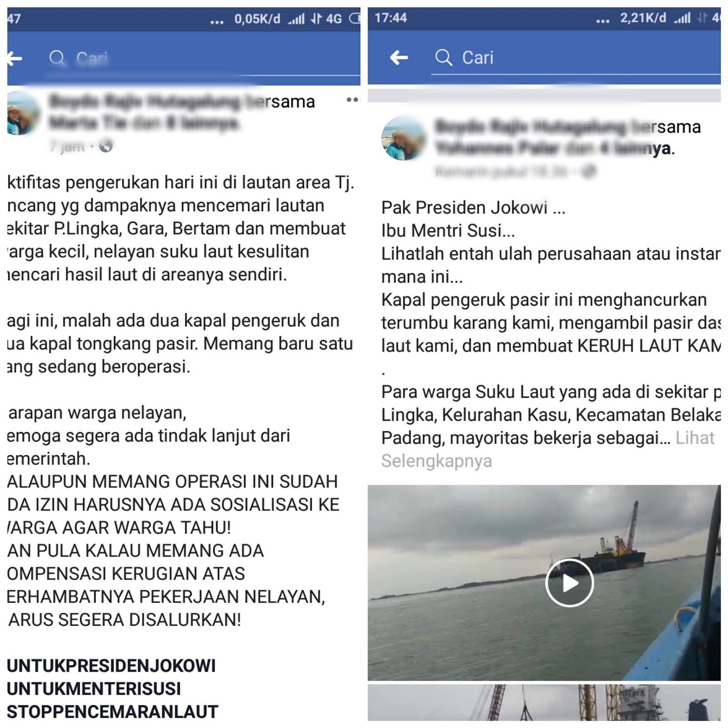The width and height of the screenshot is (728, 728).
Task: Tap back arrow in left screenshot
Action: (x=15, y=58)
